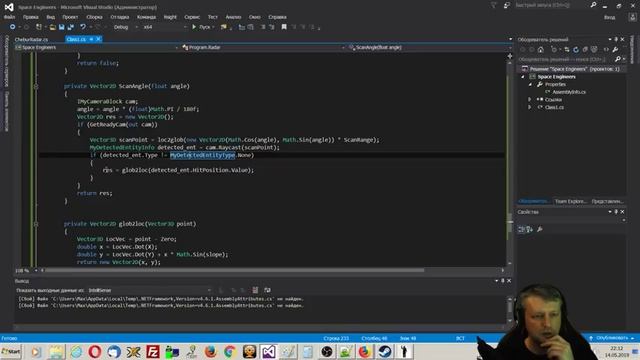Open OBS Studio from the taskbar
The width and height of the screenshot is (640, 360).
pyautogui.click(x=327, y=351)
